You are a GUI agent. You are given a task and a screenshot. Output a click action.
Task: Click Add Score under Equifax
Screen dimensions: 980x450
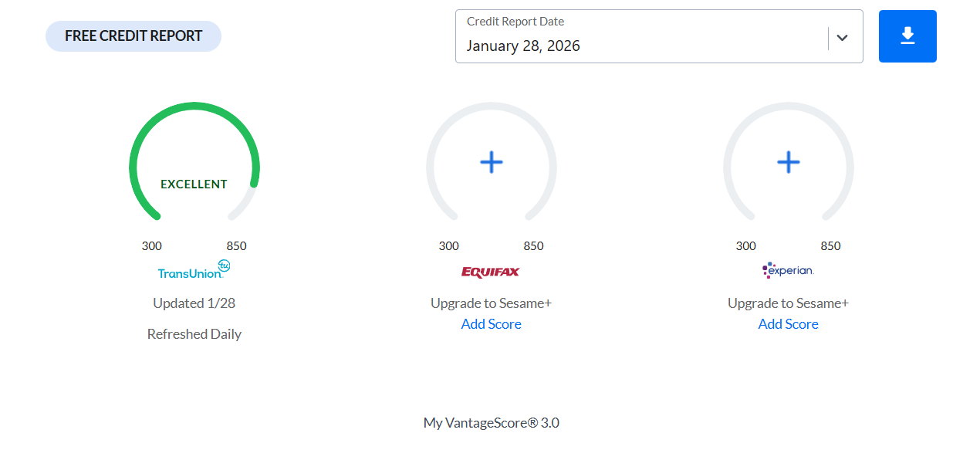(x=491, y=324)
